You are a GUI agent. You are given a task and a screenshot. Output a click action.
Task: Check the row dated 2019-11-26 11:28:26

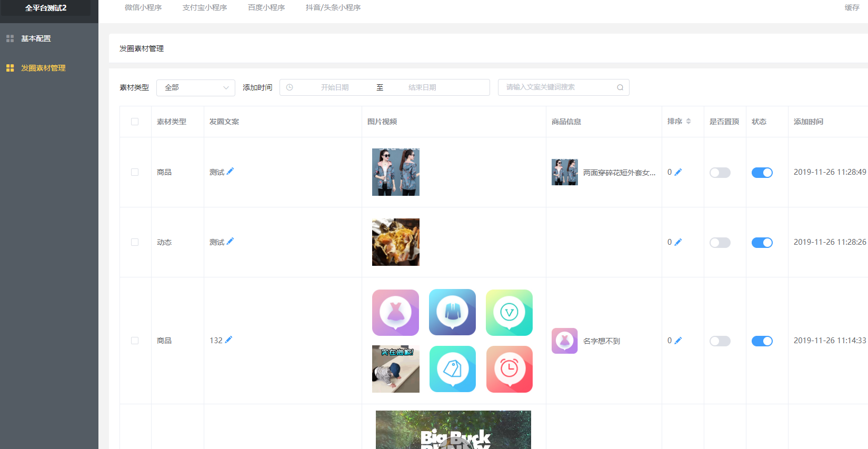(135, 242)
